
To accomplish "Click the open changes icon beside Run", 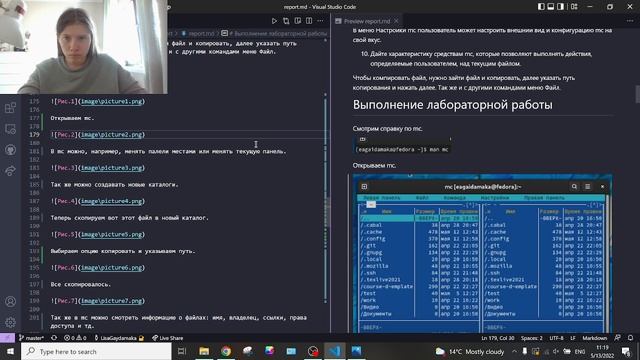I will [x=286, y=21].
